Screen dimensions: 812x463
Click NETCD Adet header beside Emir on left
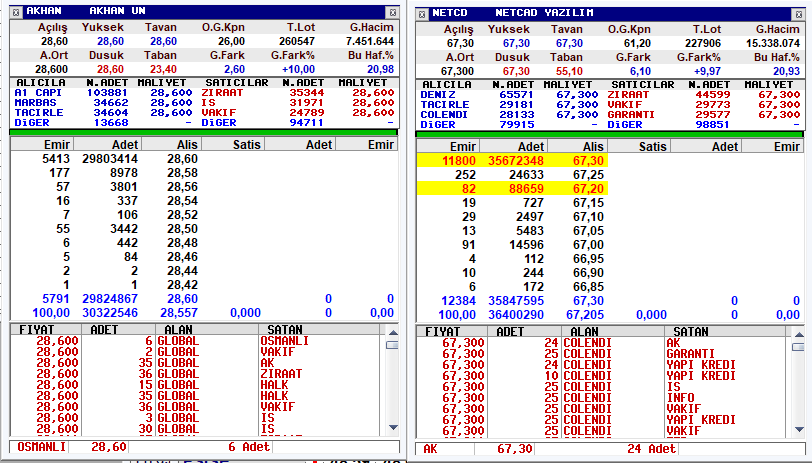512,147
